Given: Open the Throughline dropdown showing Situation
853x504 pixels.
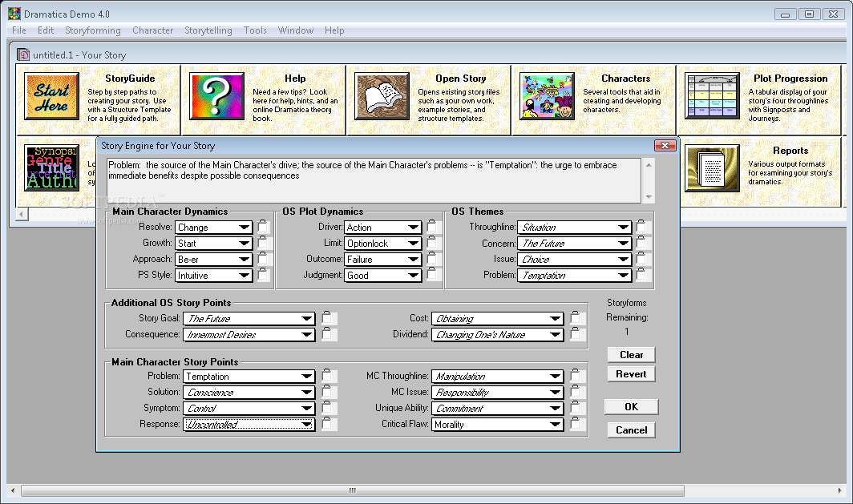Looking at the screenshot, I should 575,228.
